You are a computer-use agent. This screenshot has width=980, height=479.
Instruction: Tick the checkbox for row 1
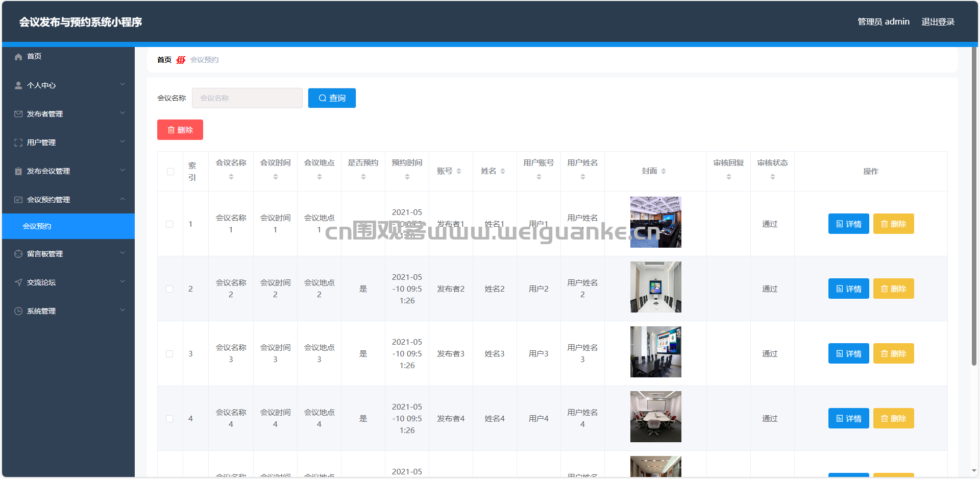[169, 224]
